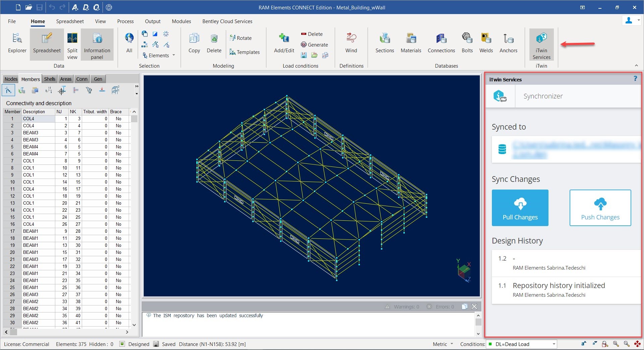This screenshot has height=350, width=644.
Task: Click the power icon in the title bar
Action: (x=109, y=7)
